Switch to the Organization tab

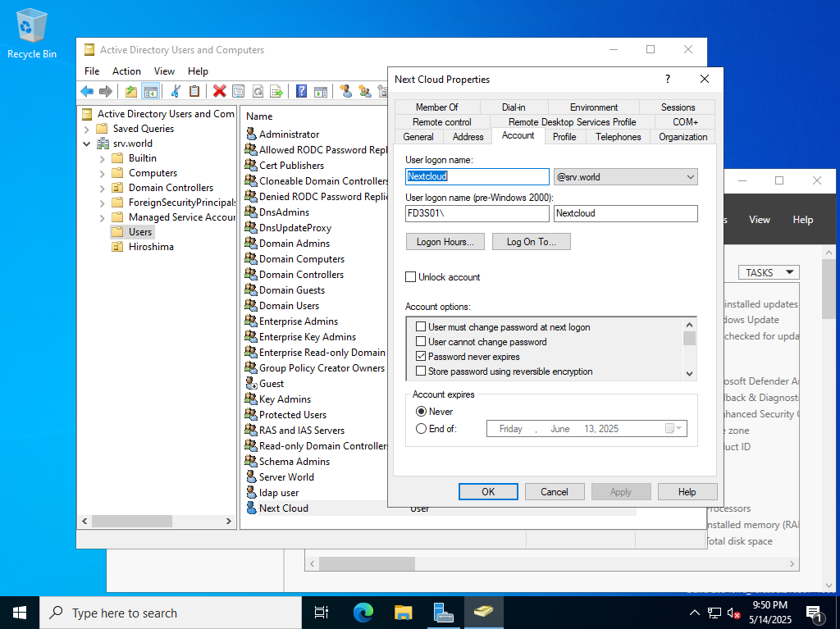pyautogui.click(x=683, y=137)
